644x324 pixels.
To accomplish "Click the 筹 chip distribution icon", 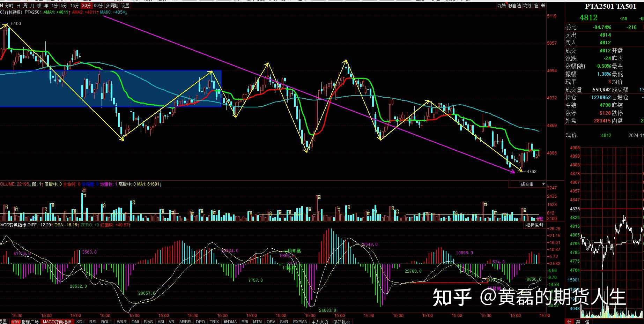I will 578,322.
